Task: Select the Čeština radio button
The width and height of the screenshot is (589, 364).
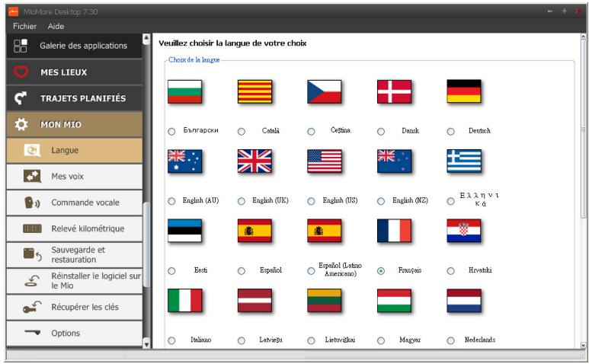Action: tap(311, 132)
